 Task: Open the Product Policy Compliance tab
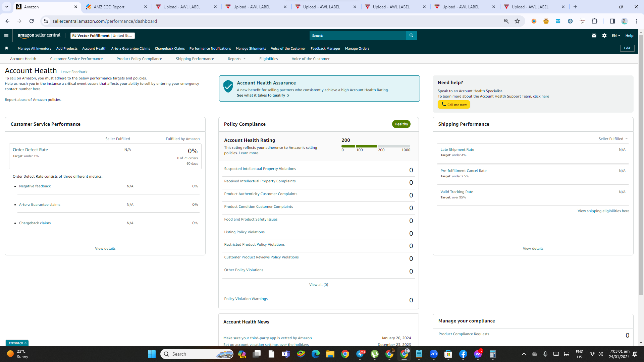[x=139, y=59]
